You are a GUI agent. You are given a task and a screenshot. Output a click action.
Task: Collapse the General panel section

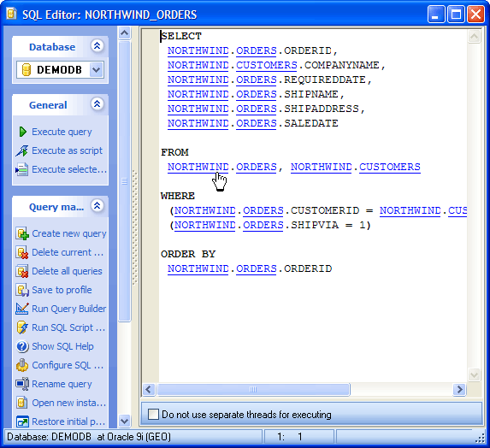97,104
